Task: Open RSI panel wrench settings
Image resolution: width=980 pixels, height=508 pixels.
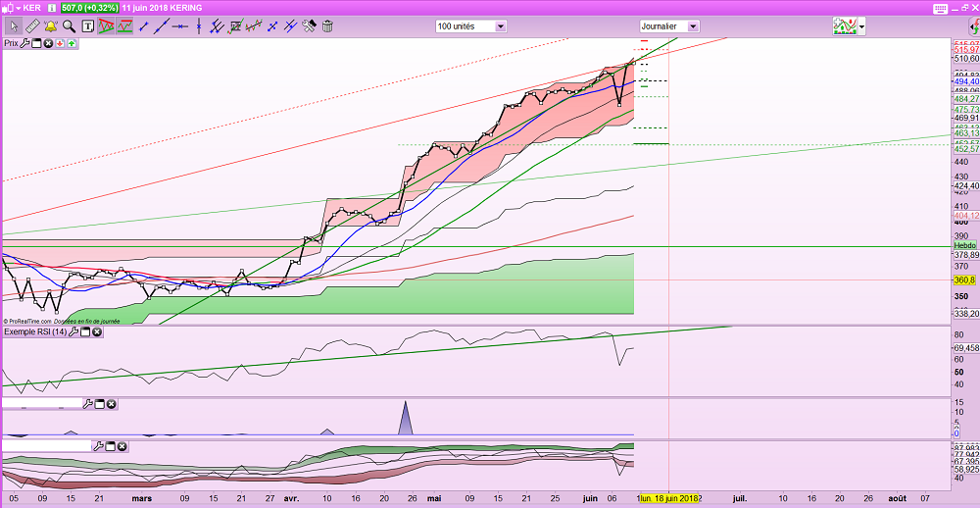Action: pyautogui.click(x=73, y=332)
